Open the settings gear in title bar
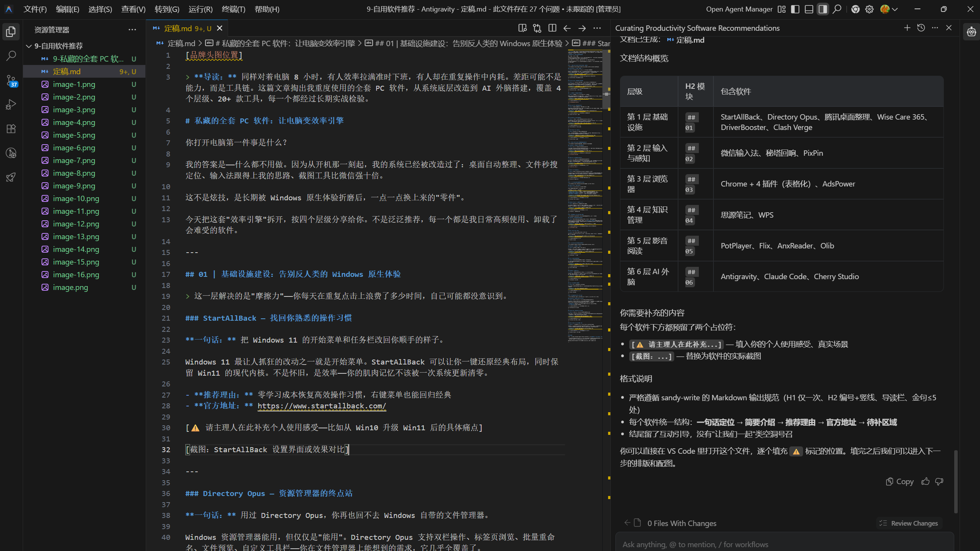 click(869, 9)
